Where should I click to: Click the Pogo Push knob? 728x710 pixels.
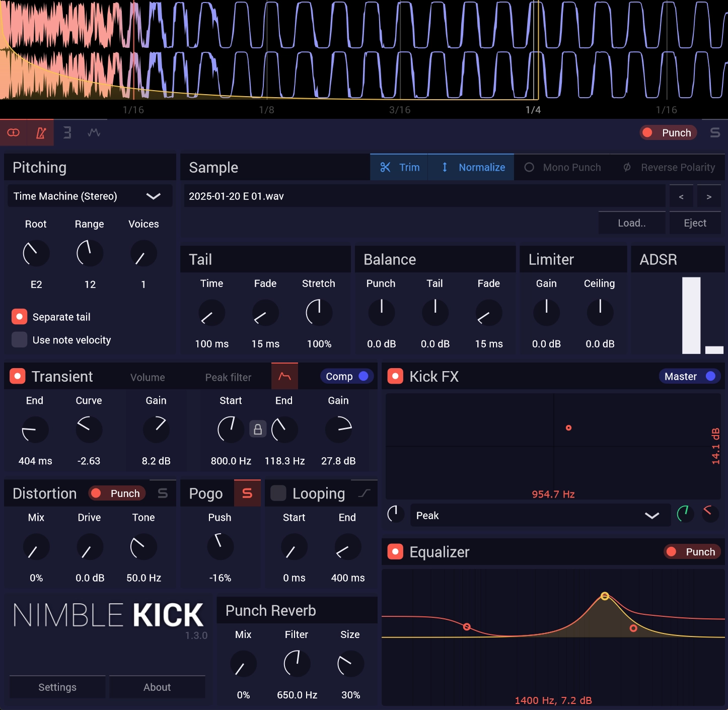220,547
